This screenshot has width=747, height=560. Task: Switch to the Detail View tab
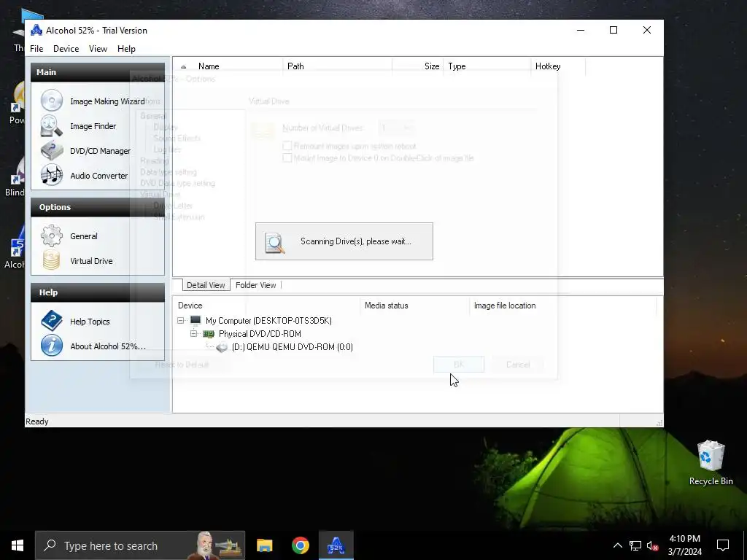click(x=206, y=285)
